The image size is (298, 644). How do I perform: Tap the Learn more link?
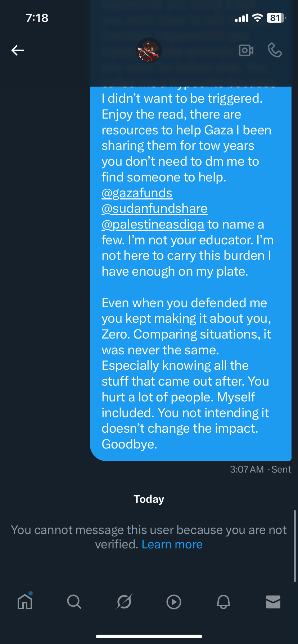coord(172,544)
